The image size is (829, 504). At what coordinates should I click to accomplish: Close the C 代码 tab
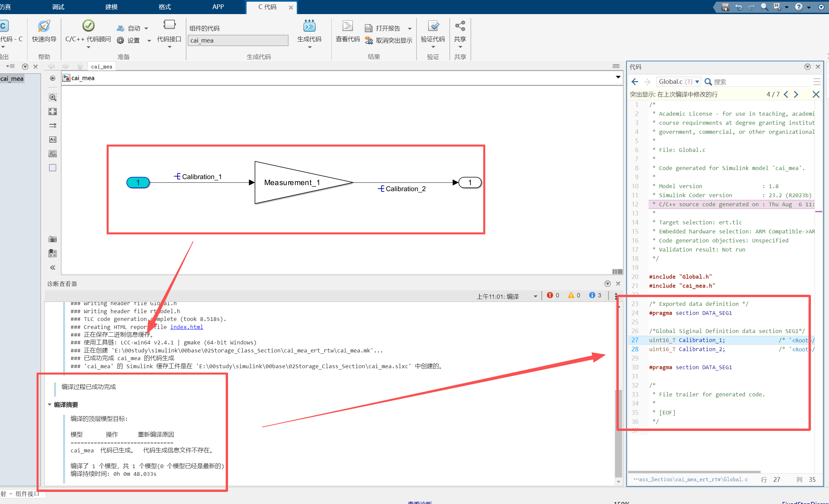pos(291,7)
